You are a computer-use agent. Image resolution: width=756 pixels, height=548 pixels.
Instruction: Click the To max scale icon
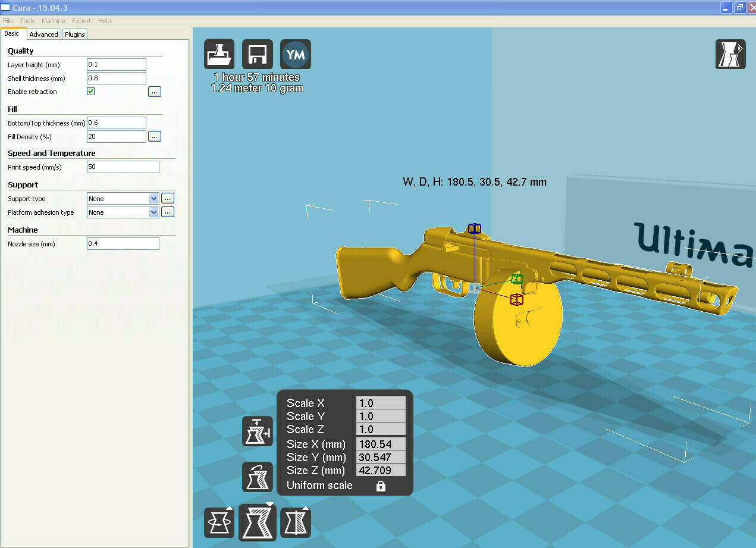(257, 431)
